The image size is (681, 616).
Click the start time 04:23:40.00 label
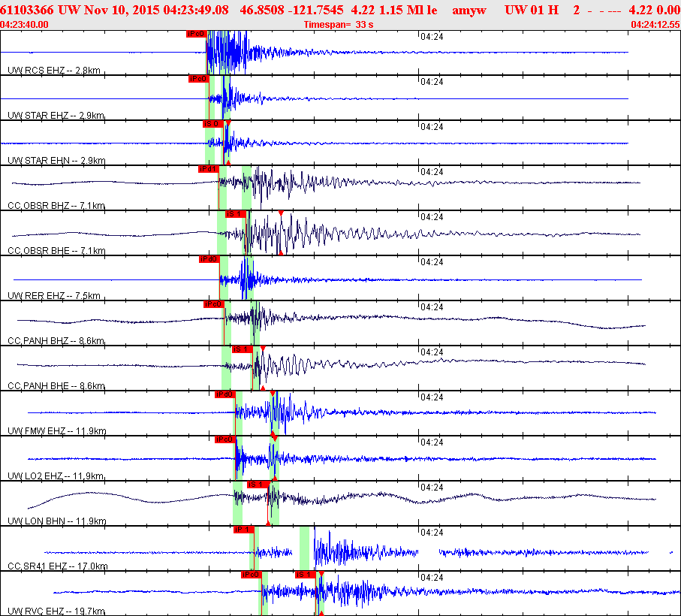point(25,25)
